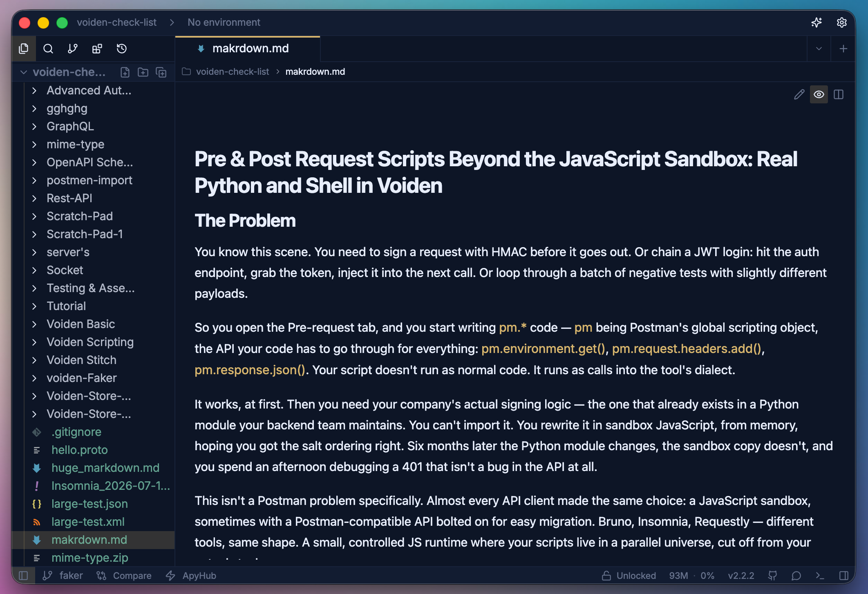Open the settings gear
Screen dimensions: 868x594
pos(841,22)
